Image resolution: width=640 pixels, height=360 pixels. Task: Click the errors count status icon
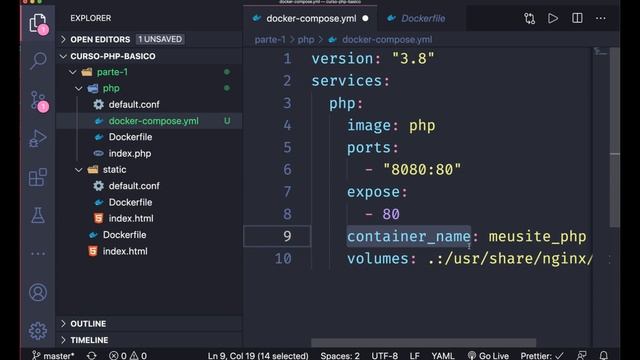coord(117,356)
